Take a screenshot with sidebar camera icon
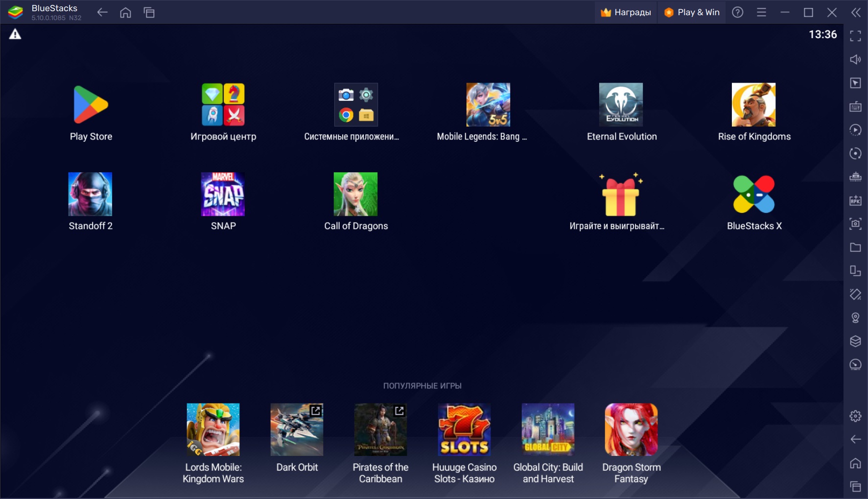This screenshot has width=868, height=499. (855, 224)
